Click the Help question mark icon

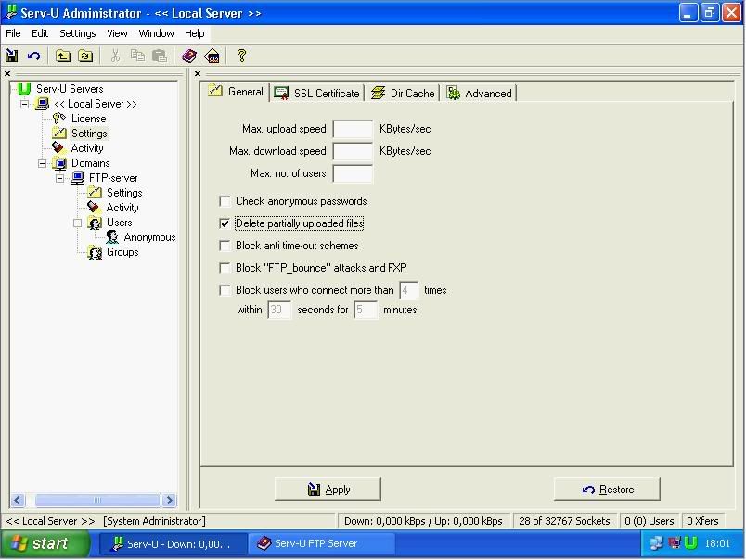(241, 56)
